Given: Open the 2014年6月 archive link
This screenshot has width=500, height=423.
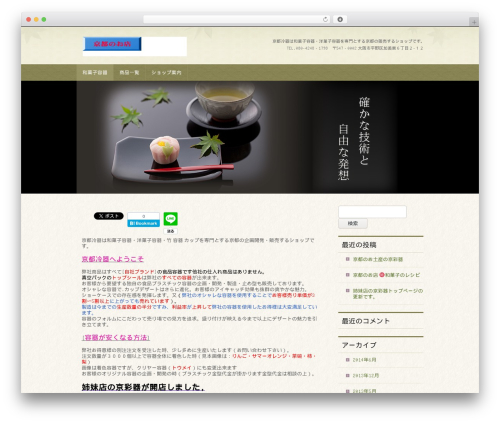Looking at the screenshot, I should (x=364, y=360).
